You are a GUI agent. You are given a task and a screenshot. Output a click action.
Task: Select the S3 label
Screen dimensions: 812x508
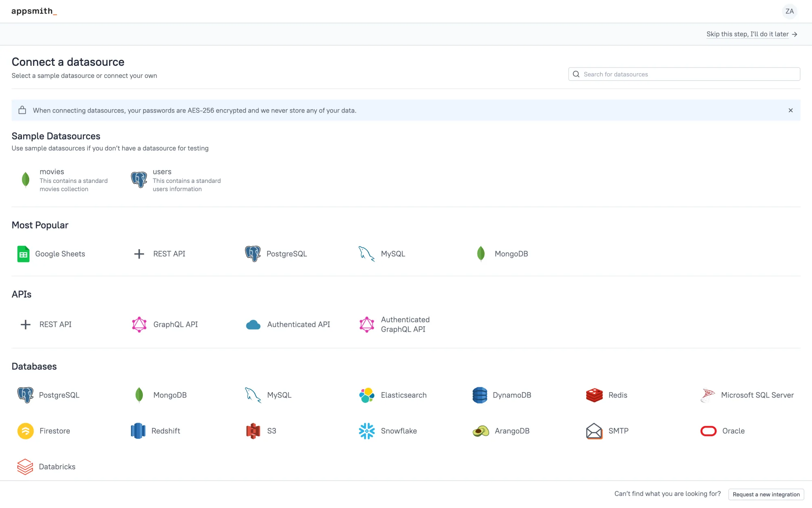[272, 431]
